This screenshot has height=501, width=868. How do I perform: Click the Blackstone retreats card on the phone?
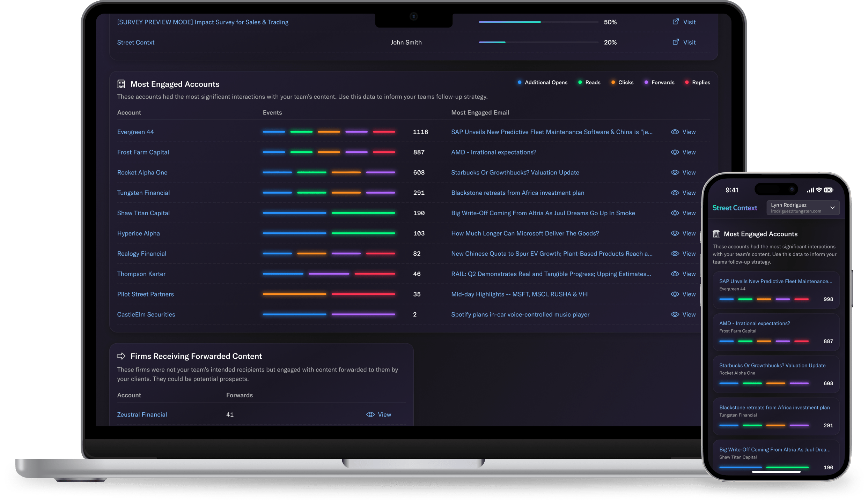pyautogui.click(x=776, y=416)
